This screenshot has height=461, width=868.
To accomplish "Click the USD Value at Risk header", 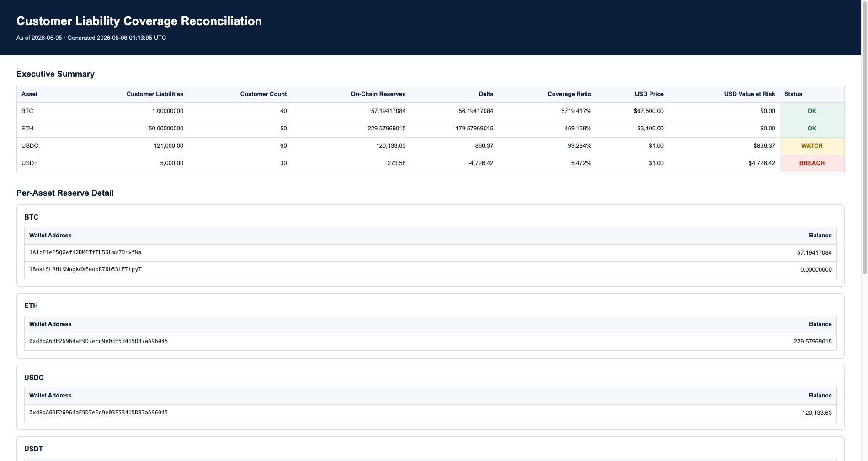I will click(750, 94).
